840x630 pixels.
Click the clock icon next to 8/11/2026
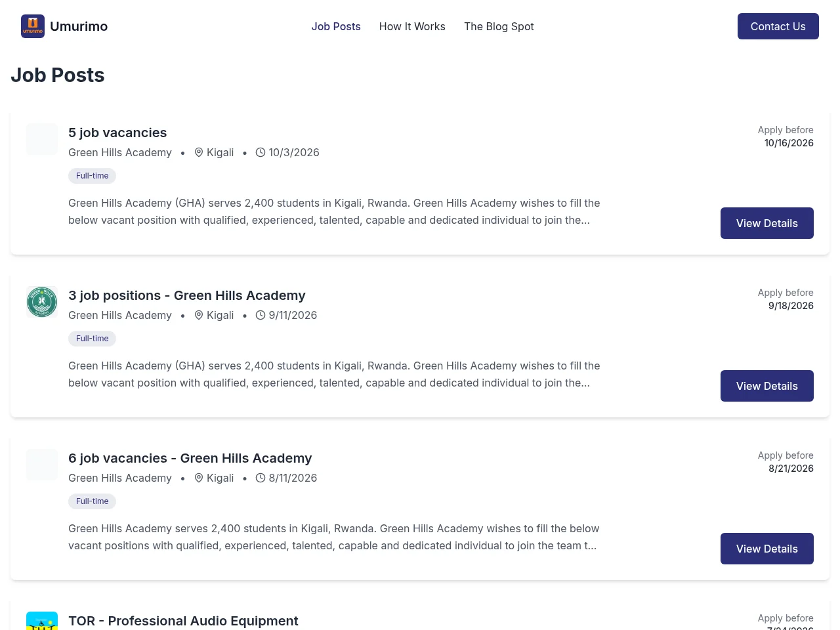coord(261,478)
